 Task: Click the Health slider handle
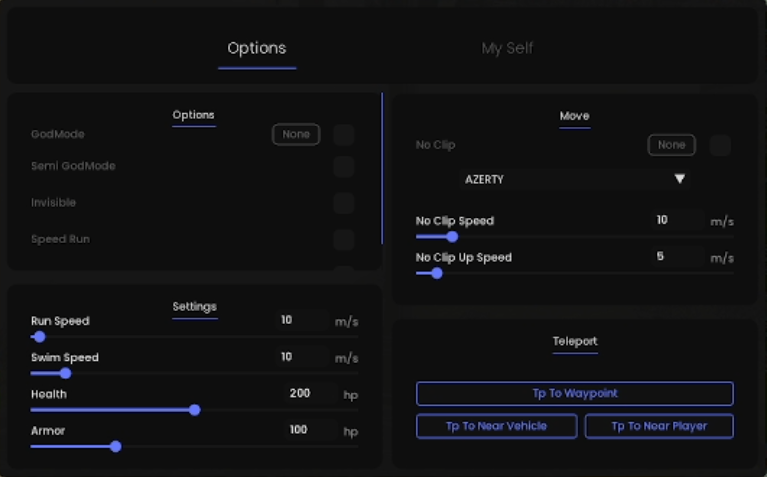point(195,410)
